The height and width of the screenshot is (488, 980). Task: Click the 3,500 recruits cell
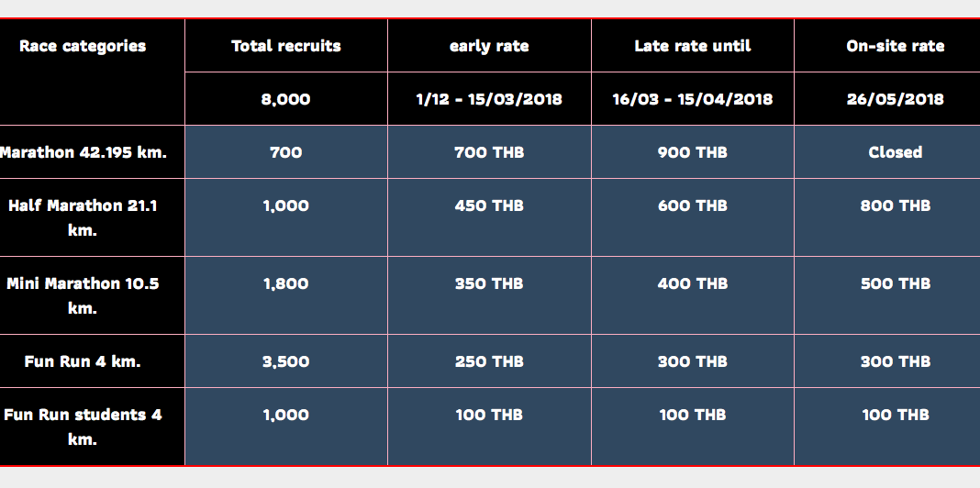[286, 361]
